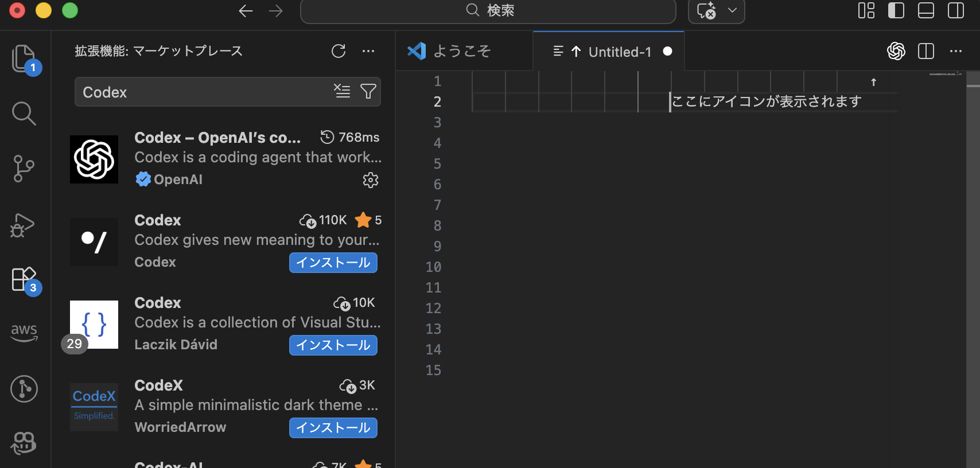Screen dimensions: 980x468
Task: Open the AWS toolkit panel
Action: tap(24, 333)
